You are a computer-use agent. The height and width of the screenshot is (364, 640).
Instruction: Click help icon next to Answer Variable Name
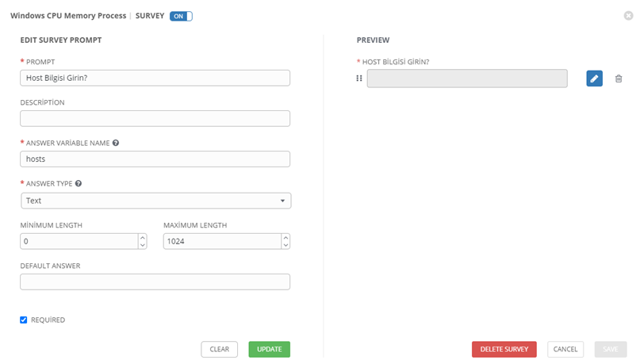[x=116, y=143]
